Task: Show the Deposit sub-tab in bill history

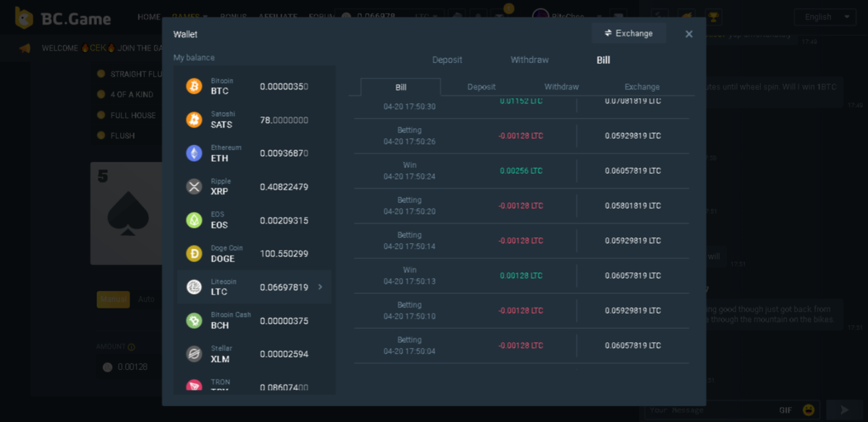Action: coord(481,87)
